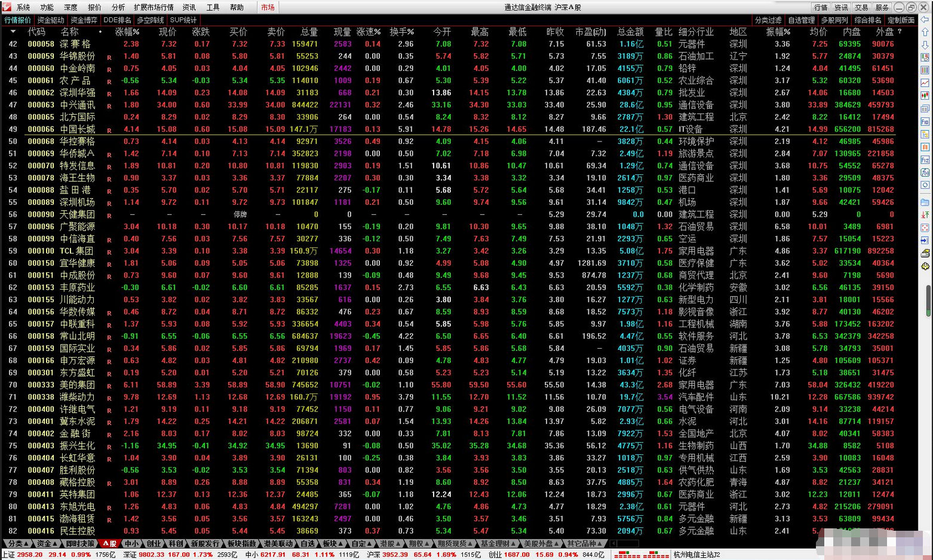Expand the 基金理财▲ bottom tab menu
The width and height of the screenshot is (933, 560).
(x=498, y=543)
